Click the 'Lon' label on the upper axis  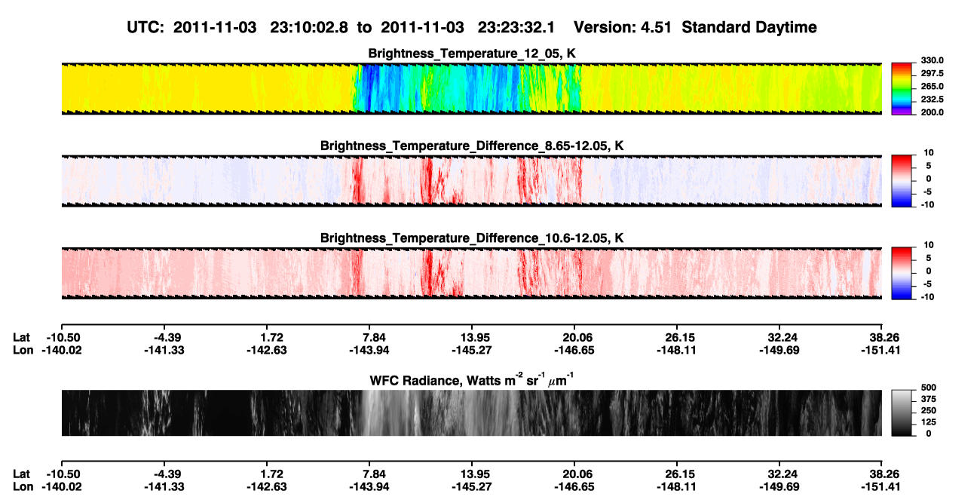[23, 350]
